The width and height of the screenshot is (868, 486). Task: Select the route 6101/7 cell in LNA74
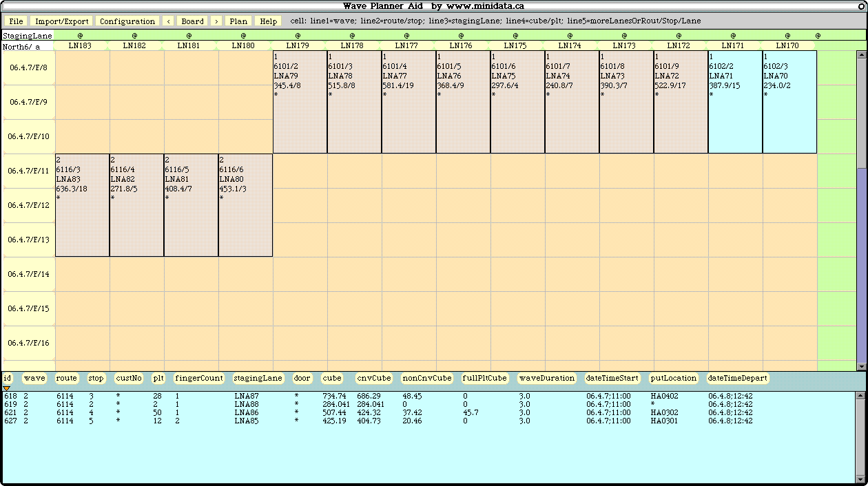[x=572, y=102]
